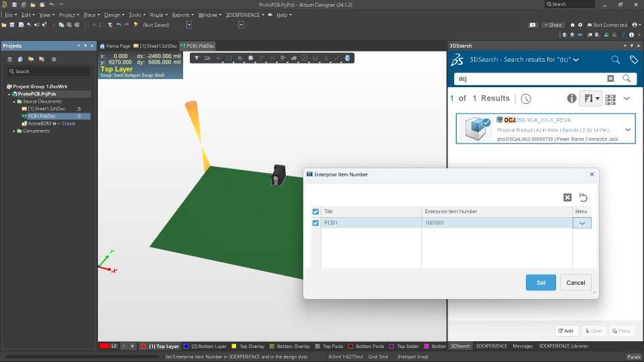
Task: Click the red Top Layer color swatch
Action: [144, 347]
